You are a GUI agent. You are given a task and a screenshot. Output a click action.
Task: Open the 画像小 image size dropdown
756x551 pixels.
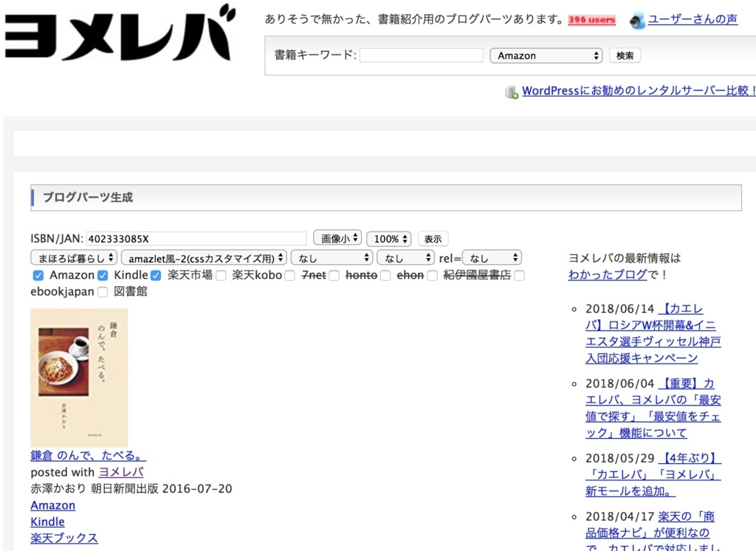click(x=337, y=238)
